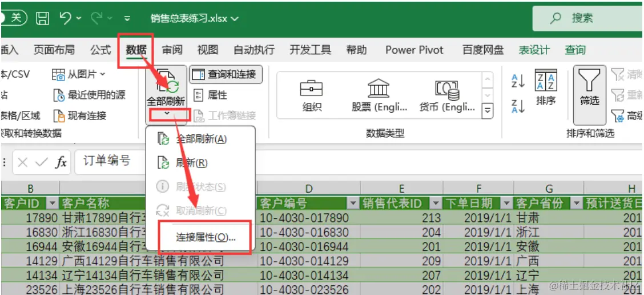Open 销售代表ID filter dropdown
The height and width of the screenshot is (295, 644).
(x=436, y=204)
